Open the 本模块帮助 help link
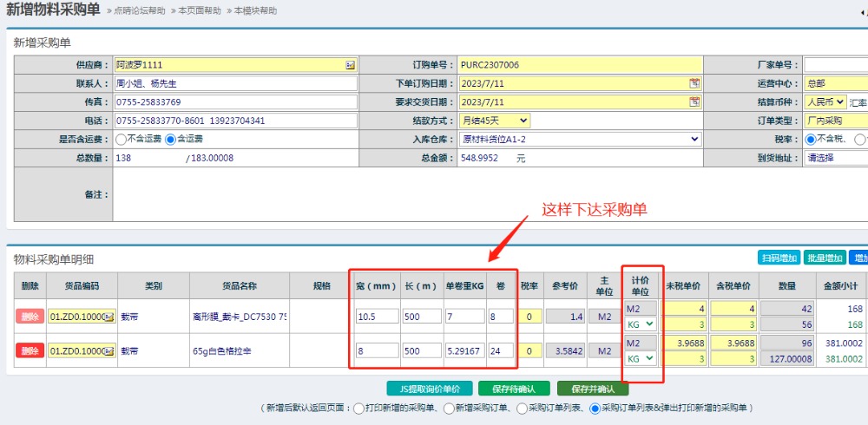The width and height of the screenshot is (868, 425). coord(253,10)
